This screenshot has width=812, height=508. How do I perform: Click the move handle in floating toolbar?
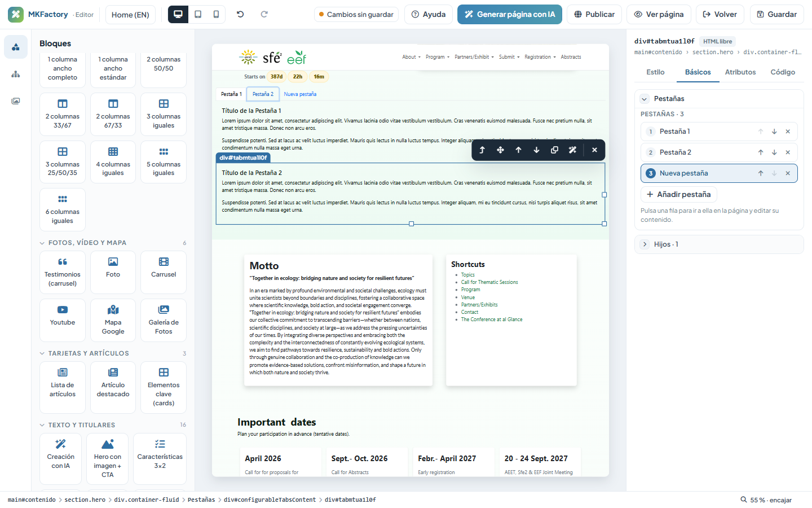coord(500,150)
